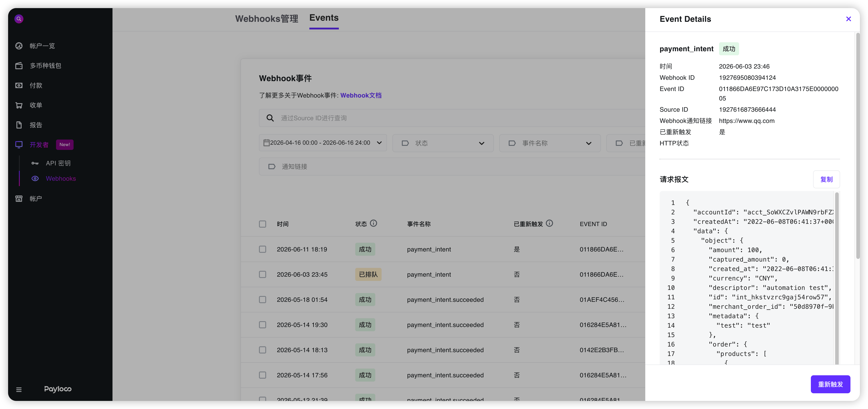Check the row for 2026-05-18 01:54
Screen dimensions: 868x409
pos(263,300)
